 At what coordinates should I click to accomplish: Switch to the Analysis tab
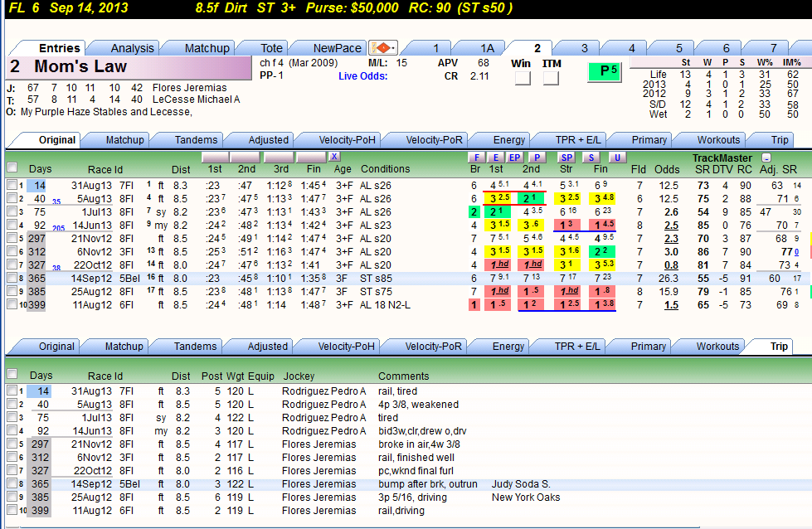[132, 48]
